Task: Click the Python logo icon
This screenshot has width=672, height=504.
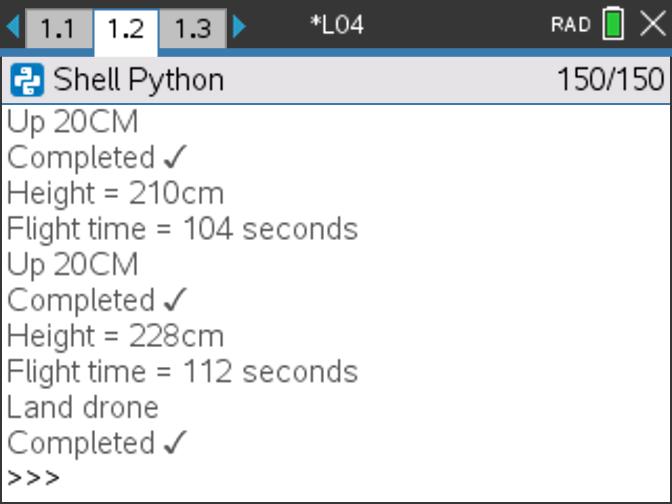Action: click(x=27, y=80)
